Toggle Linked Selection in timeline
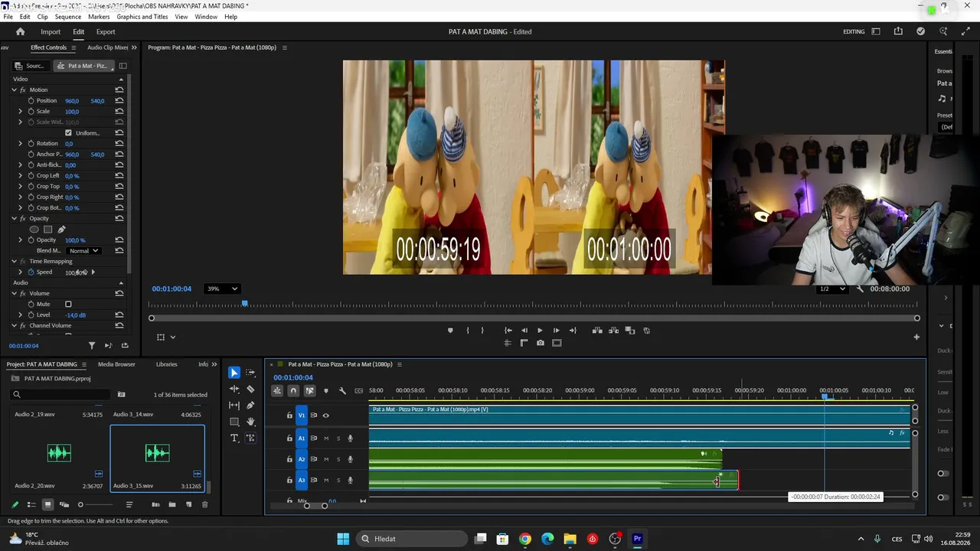The height and width of the screenshot is (551, 980). (309, 391)
